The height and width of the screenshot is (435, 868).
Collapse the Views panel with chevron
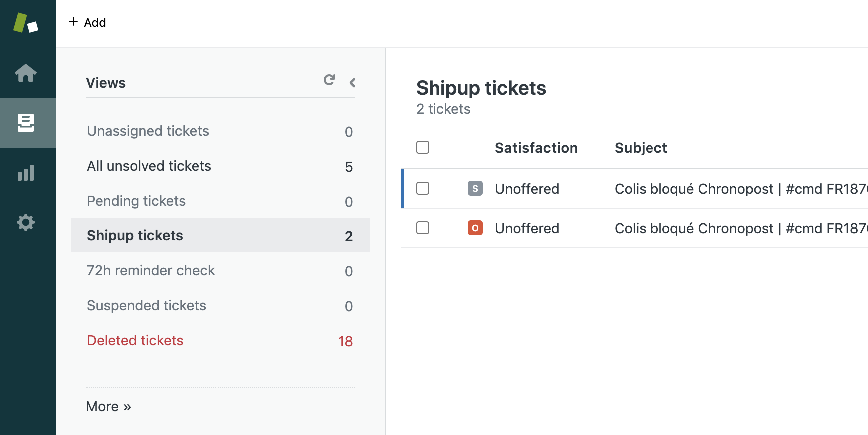pos(352,83)
